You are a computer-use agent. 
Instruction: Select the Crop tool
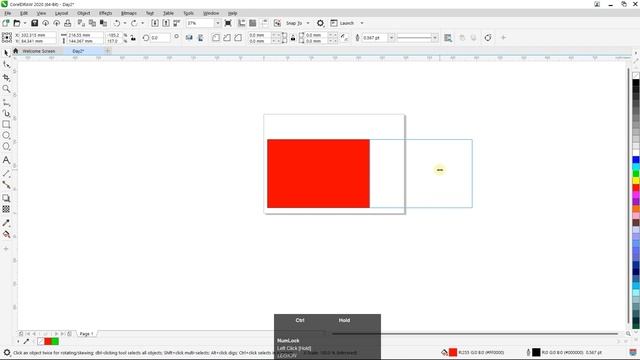pyautogui.click(x=6, y=78)
